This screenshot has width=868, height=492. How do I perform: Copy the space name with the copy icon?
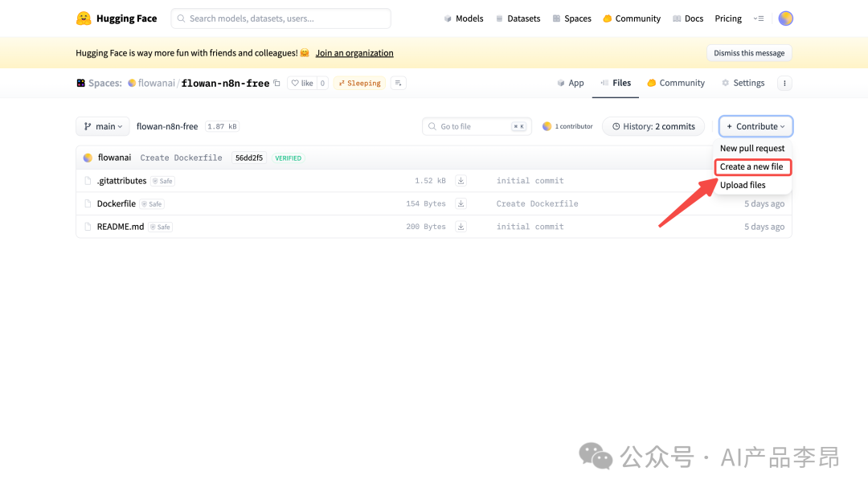click(276, 83)
